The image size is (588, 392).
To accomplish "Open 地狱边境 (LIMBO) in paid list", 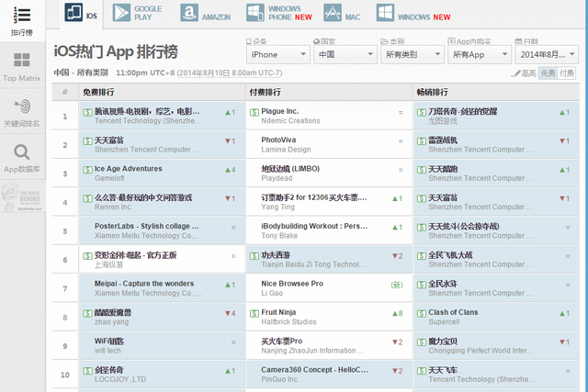I will pos(290,169).
